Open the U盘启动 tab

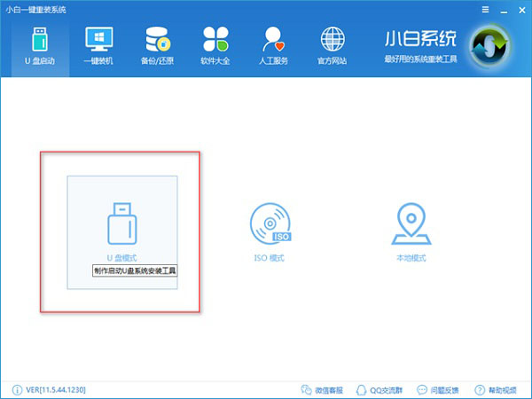pyautogui.click(x=40, y=46)
